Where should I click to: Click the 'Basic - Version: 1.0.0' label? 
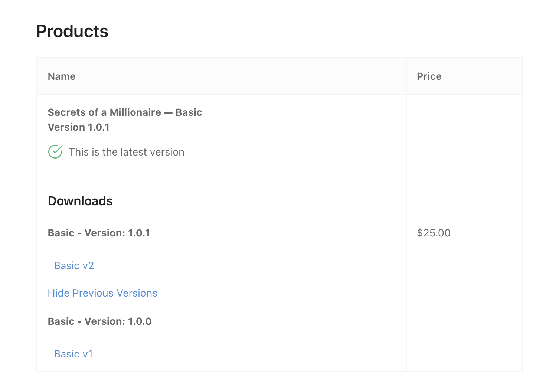[99, 321]
